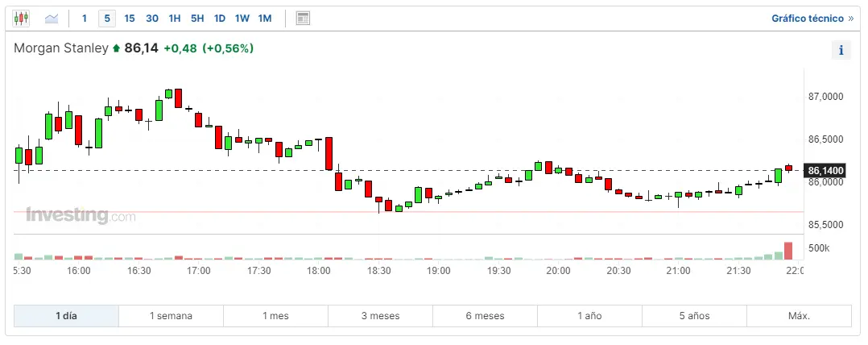Click the 18:00 time axis label
Image resolution: width=868 pixels, height=345 pixels.
[x=319, y=271]
